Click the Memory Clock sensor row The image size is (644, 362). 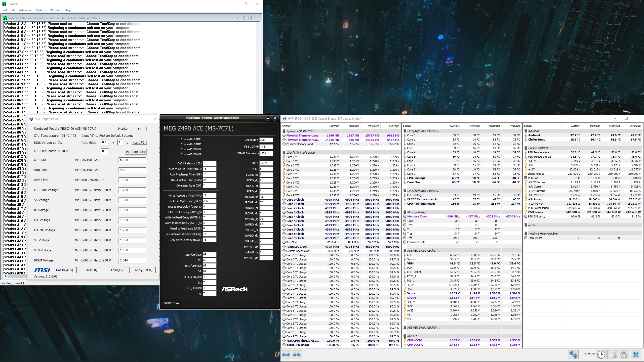point(462,216)
